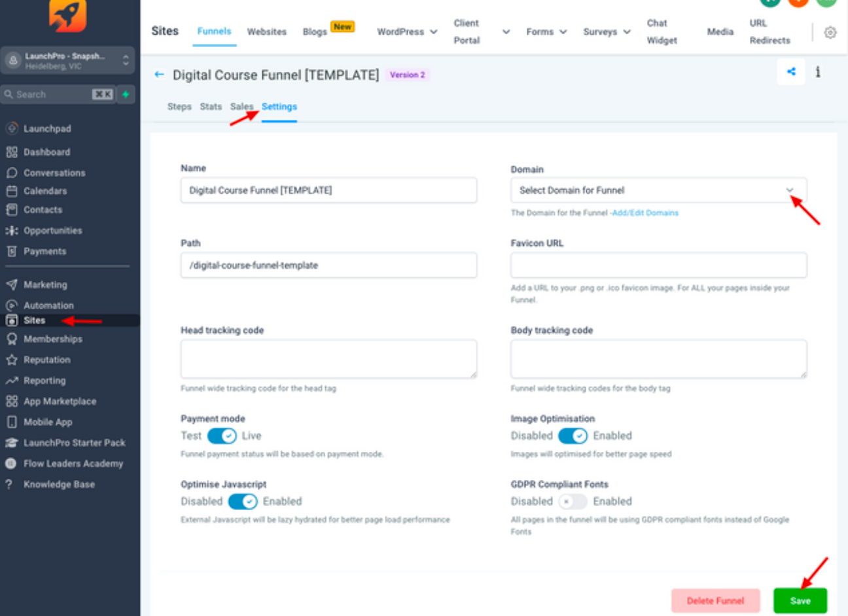Click LaunchPro Starter Pack graduation icon
Viewport: 848px width, 616px height.
point(11,443)
